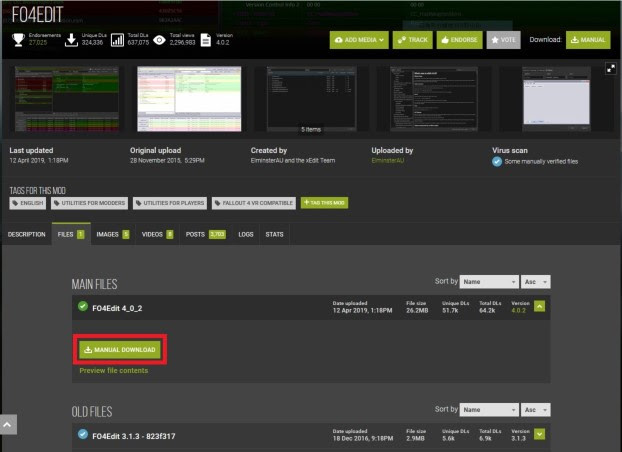Switch to the Stats tab
Image resolution: width=622 pixels, height=452 pixels.
click(x=275, y=235)
